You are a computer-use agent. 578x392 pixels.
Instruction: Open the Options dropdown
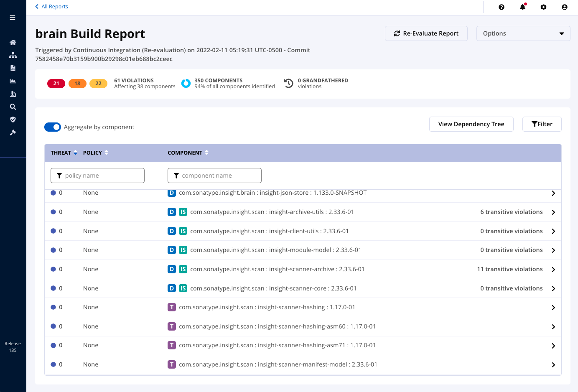click(523, 33)
